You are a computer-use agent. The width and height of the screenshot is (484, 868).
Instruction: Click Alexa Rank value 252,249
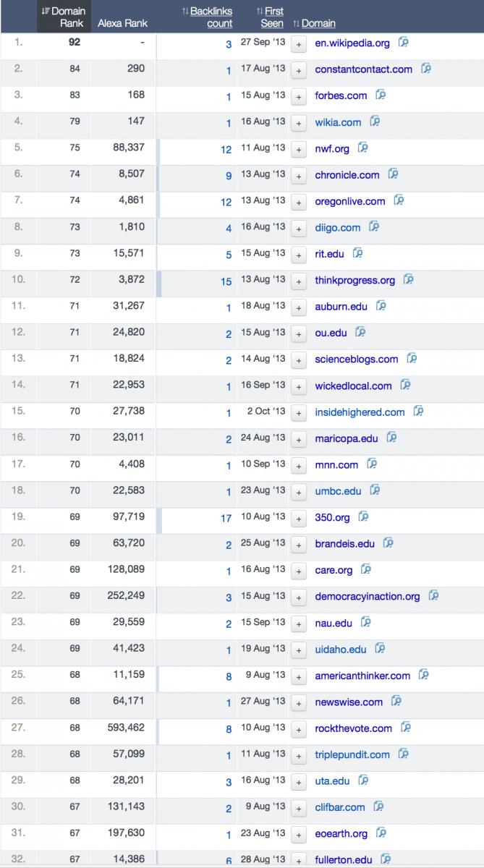pos(127,595)
